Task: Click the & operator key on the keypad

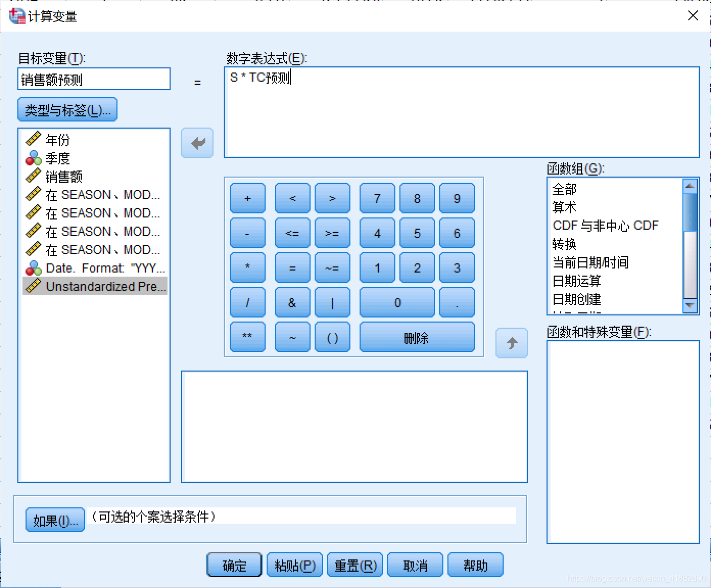Action: click(x=292, y=303)
